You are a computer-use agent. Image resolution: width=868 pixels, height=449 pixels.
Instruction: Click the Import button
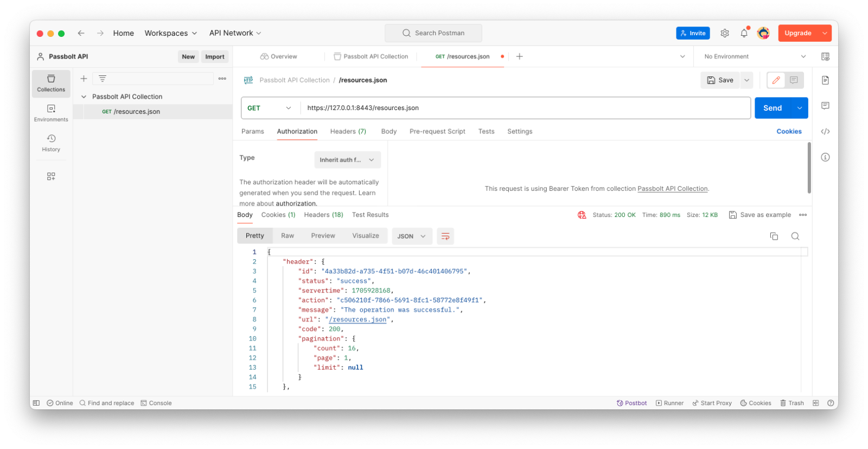click(215, 56)
